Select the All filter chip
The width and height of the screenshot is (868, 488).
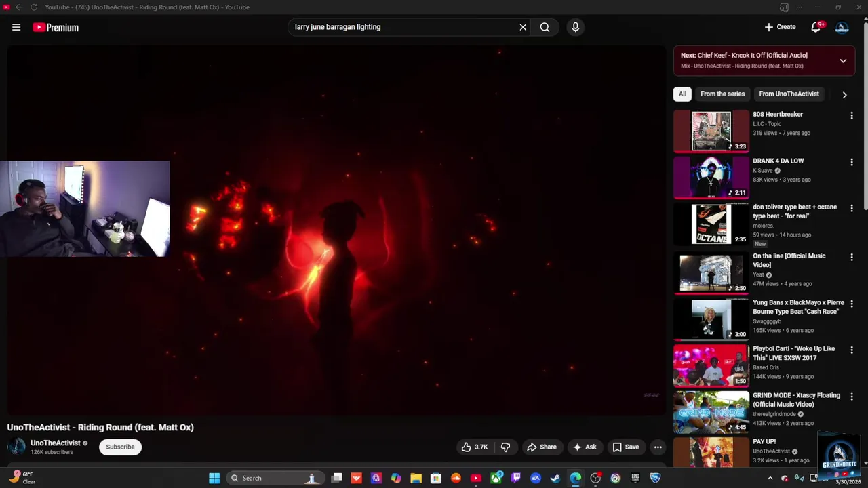click(x=682, y=94)
